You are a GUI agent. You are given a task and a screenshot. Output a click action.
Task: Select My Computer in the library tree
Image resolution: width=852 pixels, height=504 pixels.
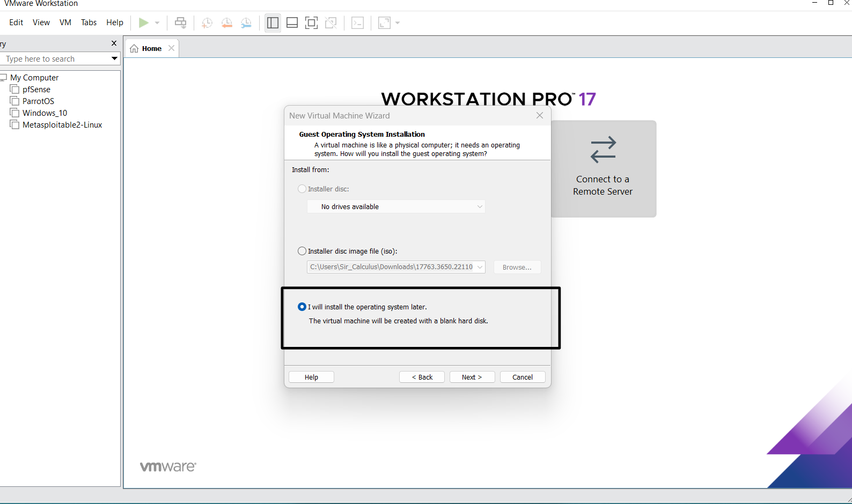34,78
